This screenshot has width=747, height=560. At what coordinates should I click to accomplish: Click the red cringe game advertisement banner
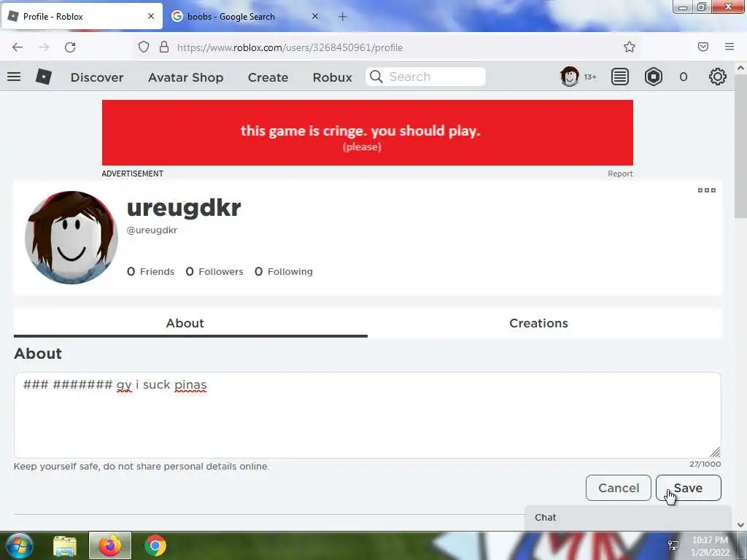pos(368,133)
